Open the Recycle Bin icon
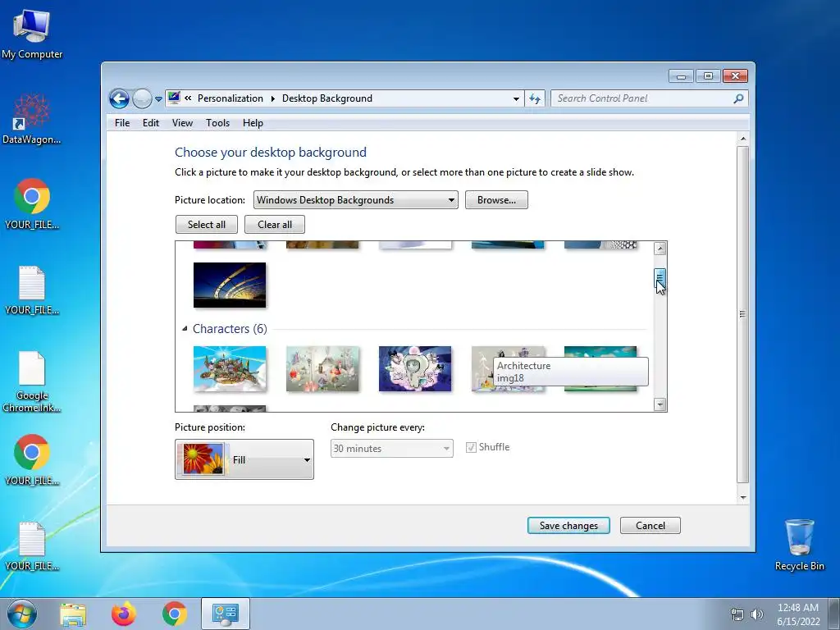This screenshot has width=840, height=630. point(799,545)
